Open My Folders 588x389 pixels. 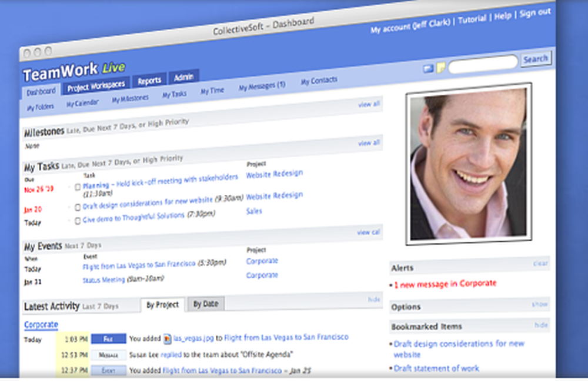pyautogui.click(x=40, y=107)
